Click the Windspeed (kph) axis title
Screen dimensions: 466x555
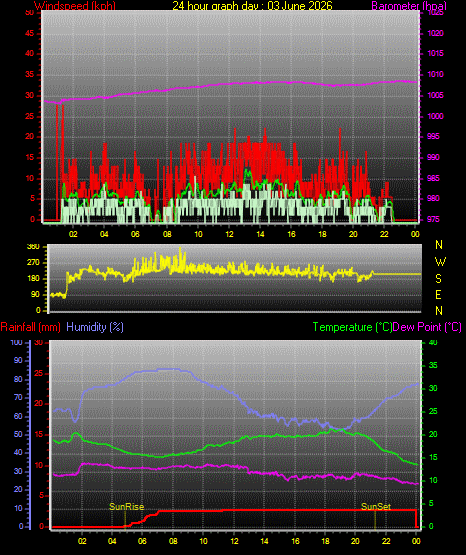[x=75, y=6]
